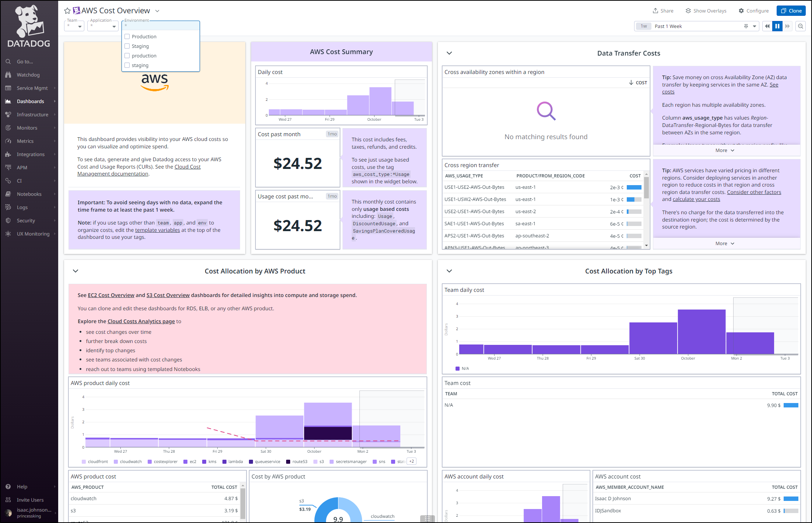Click Show Overlays button
This screenshot has width=812, height=523.
706,11
